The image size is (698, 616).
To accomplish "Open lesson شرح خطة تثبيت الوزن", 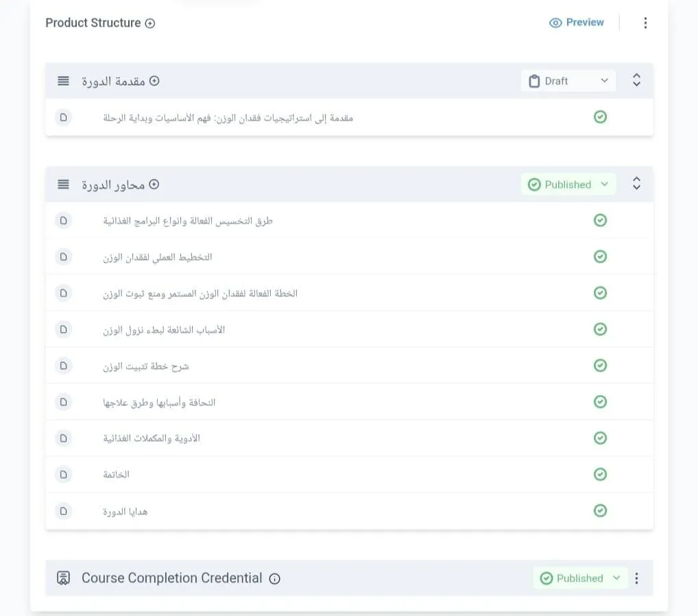I will coord(146,366).
